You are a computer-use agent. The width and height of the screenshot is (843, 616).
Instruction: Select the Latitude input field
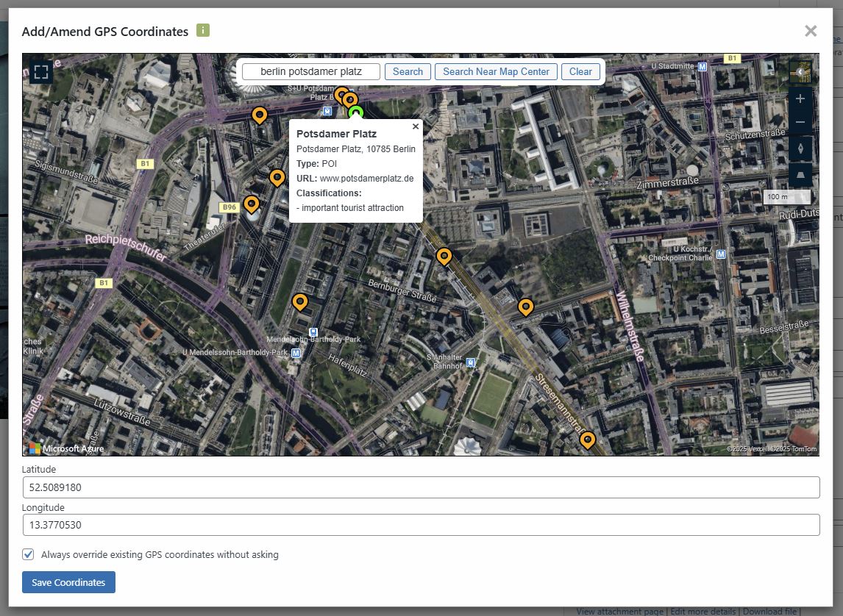pos(419,487)
